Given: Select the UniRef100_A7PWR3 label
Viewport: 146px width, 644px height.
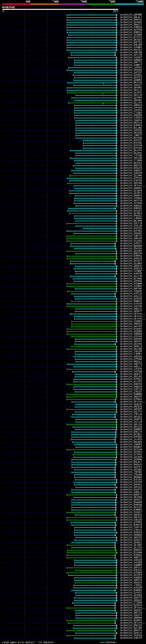Looking at the screenshot, I should [131, 47].
